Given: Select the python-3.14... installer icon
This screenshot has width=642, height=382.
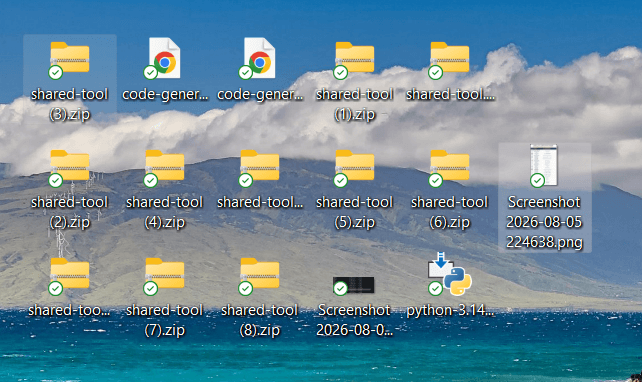Looking at the screenshot, I should tap(450, 274).
